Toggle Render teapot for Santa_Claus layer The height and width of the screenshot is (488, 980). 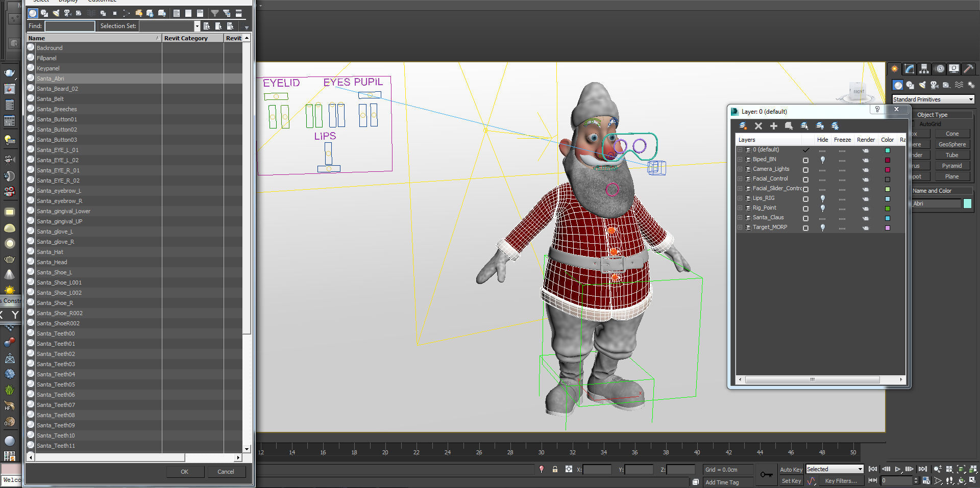click(x=866, y=218)
